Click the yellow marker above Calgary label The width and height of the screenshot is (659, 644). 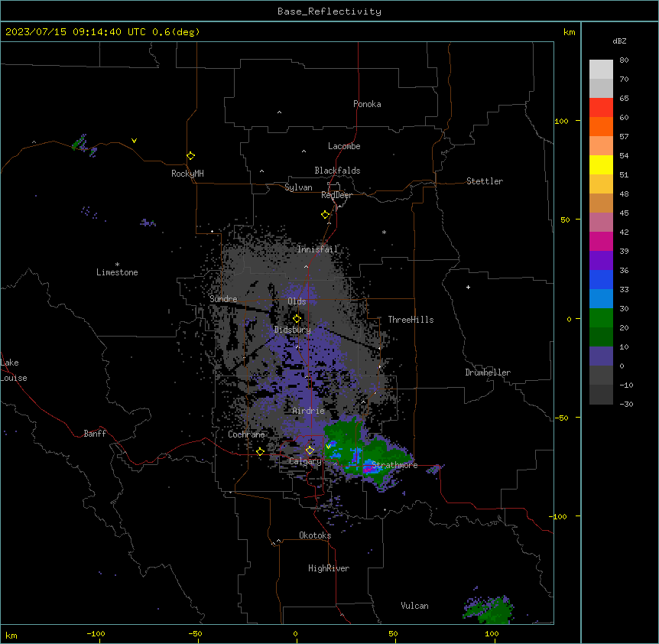[310, 450]
